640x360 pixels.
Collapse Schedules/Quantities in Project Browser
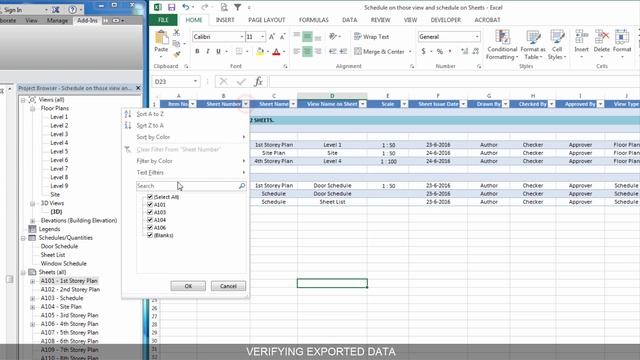click(x=23, y=238)
